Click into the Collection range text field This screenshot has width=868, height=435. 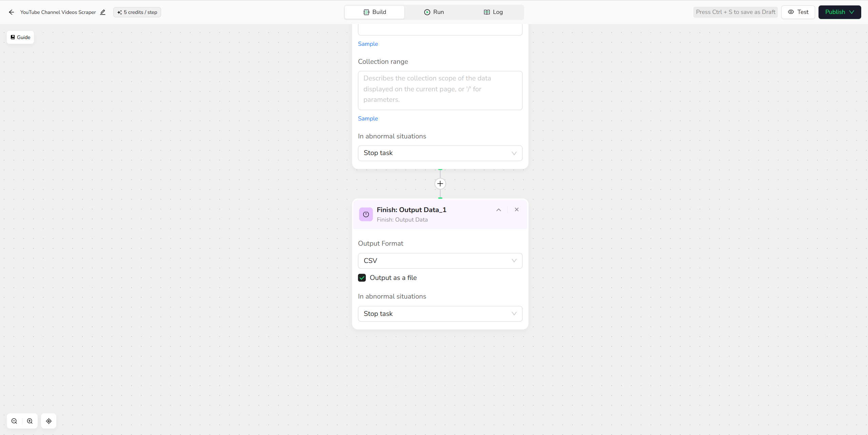click(x=440, y=90)
